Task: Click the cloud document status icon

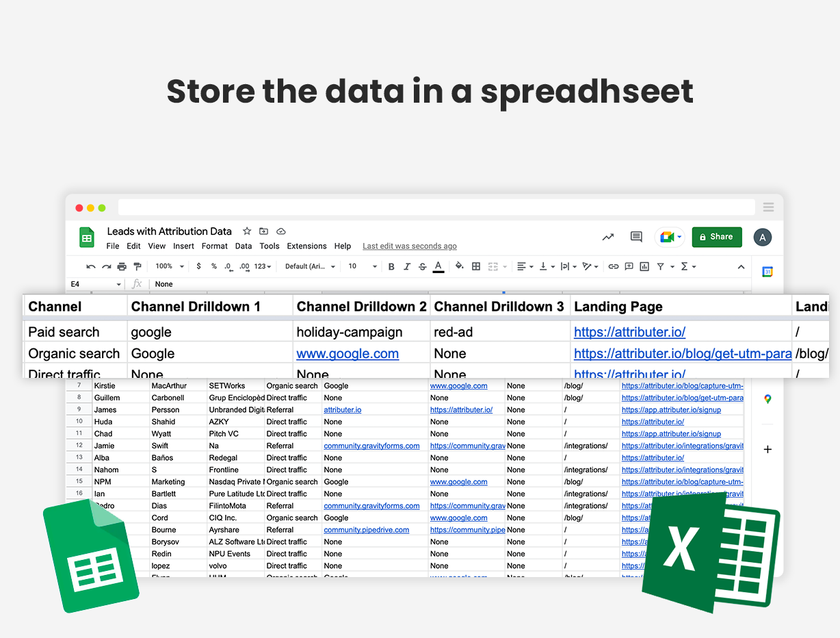Action: tap(281, 231)
